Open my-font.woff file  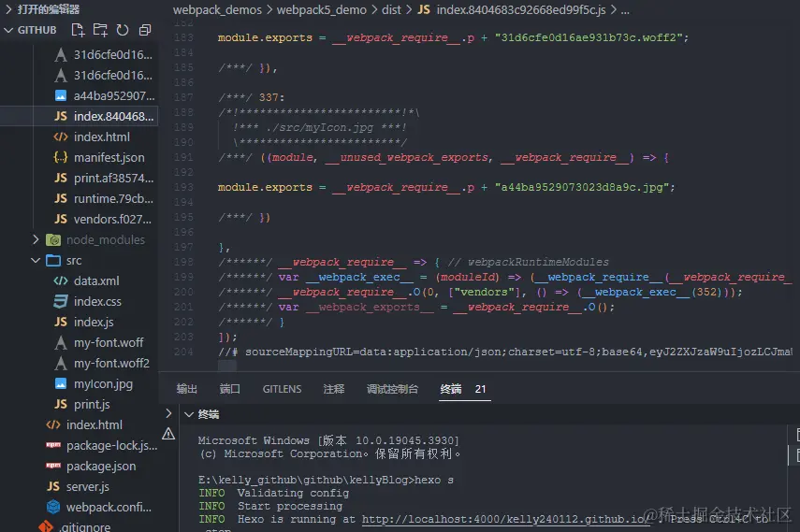click(x=109, y=343)
